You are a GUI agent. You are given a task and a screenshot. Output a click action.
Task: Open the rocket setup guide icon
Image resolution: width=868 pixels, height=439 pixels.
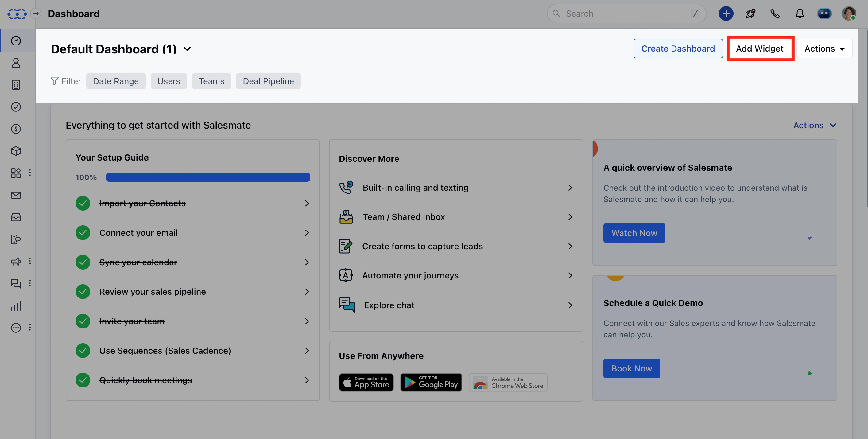[750, 14]
